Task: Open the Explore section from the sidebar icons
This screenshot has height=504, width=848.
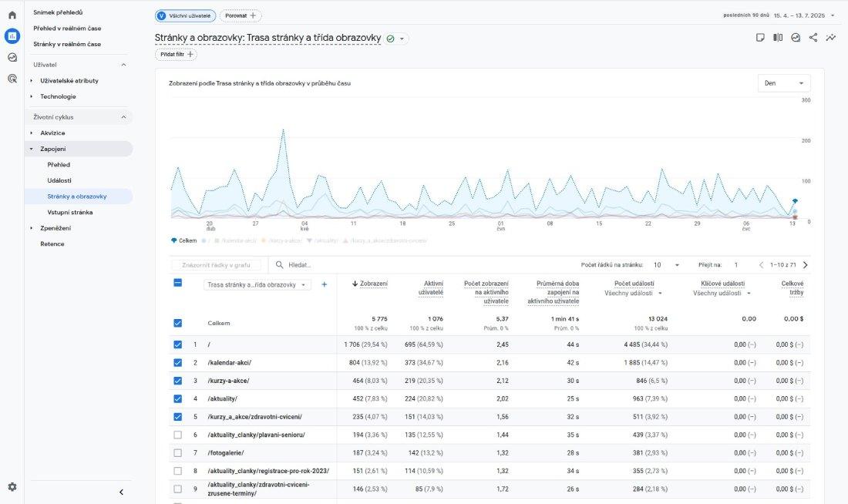Action: coord(11,56)
